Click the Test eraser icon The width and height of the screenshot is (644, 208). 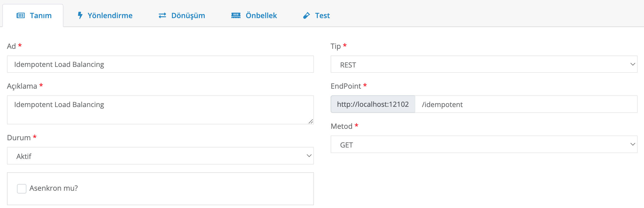click(306, 16)
